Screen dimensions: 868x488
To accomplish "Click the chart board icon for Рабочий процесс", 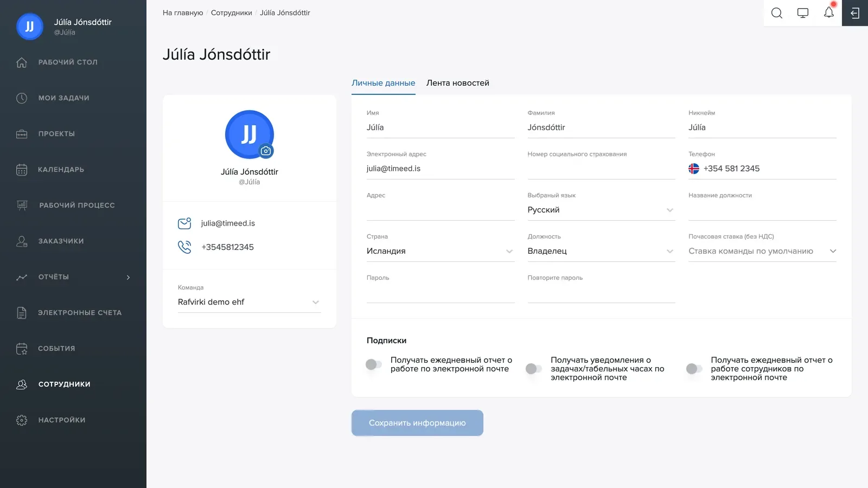I will click(22, 206).
